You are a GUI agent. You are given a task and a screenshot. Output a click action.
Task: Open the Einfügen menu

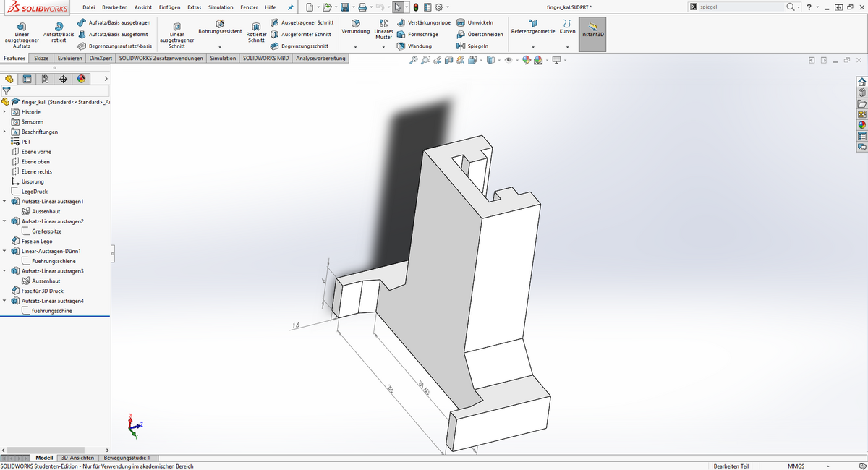coord(169,7)
